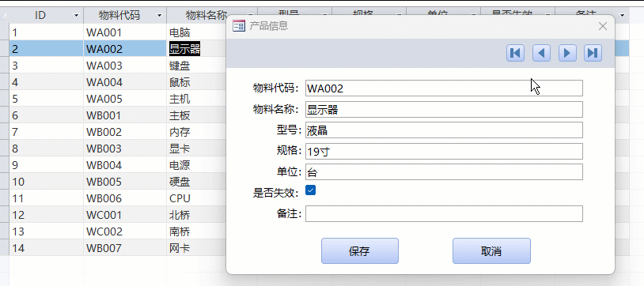Click the 网卡 cell in table
Screen dimensions: 644x286
(x=196, y=248)
